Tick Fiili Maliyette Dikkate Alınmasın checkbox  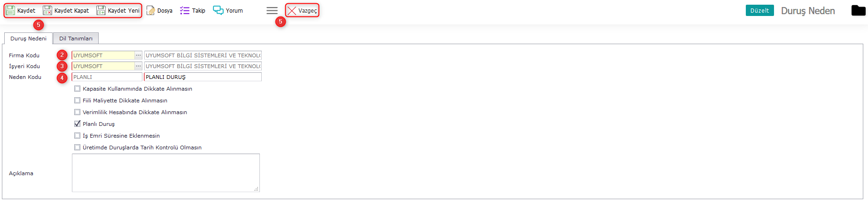point(77,100)
